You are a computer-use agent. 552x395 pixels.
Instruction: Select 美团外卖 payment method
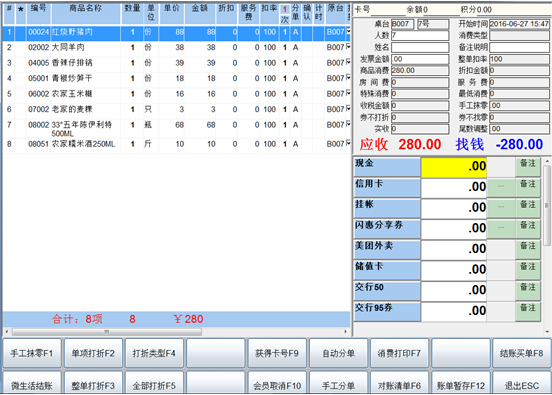click(x=387, y=250)
